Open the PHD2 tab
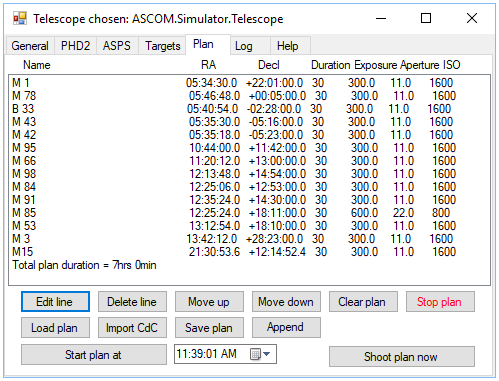Image resolution: width=499 pixels, height=381 pixels. click(76, 46)
